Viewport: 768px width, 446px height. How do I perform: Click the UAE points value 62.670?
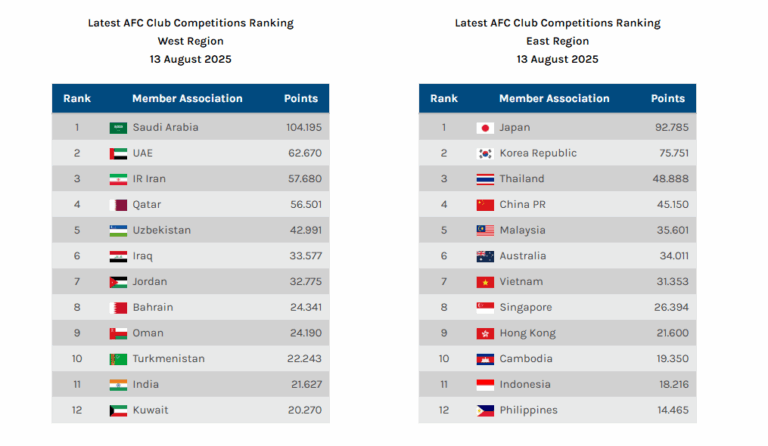click(x=303, y=154)
